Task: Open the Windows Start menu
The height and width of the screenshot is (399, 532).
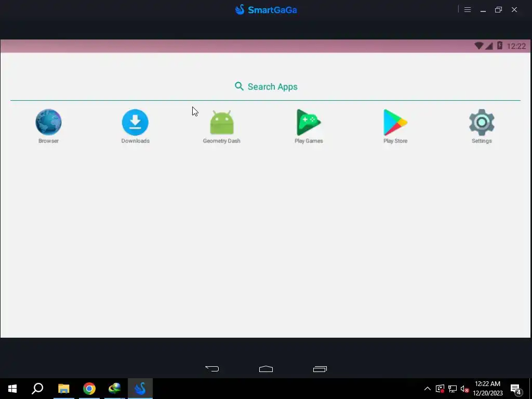Action: click(12, 389)
